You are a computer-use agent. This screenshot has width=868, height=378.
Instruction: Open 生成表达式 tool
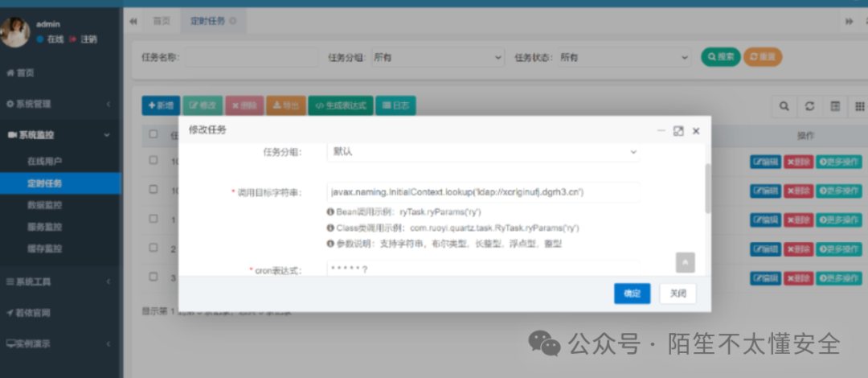[341, 106]
